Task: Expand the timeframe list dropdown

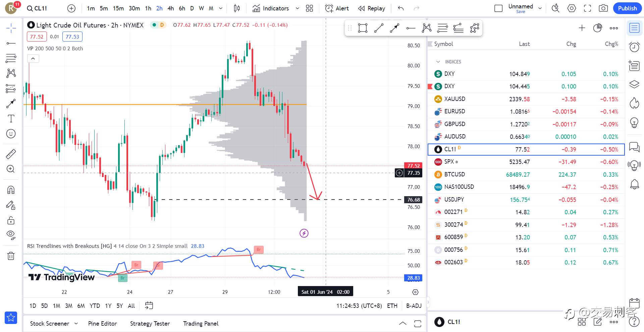Action: coord(221,8)
